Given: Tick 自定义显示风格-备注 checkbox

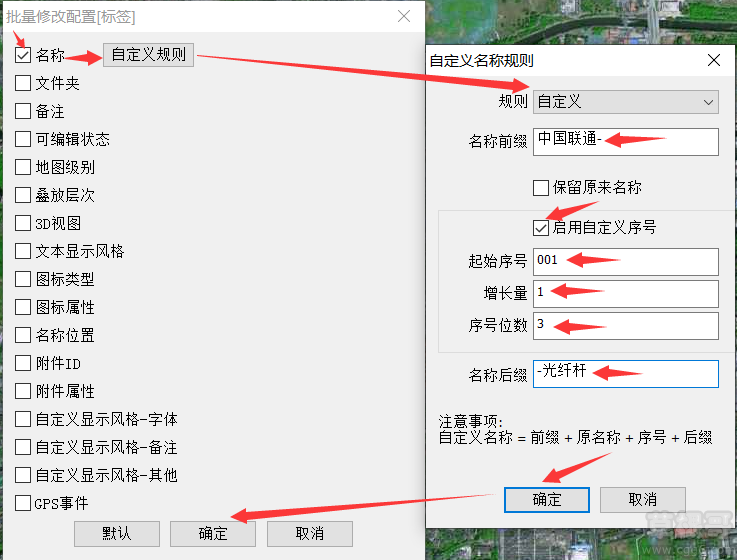Looking at the screenshot, I should 23,447.
